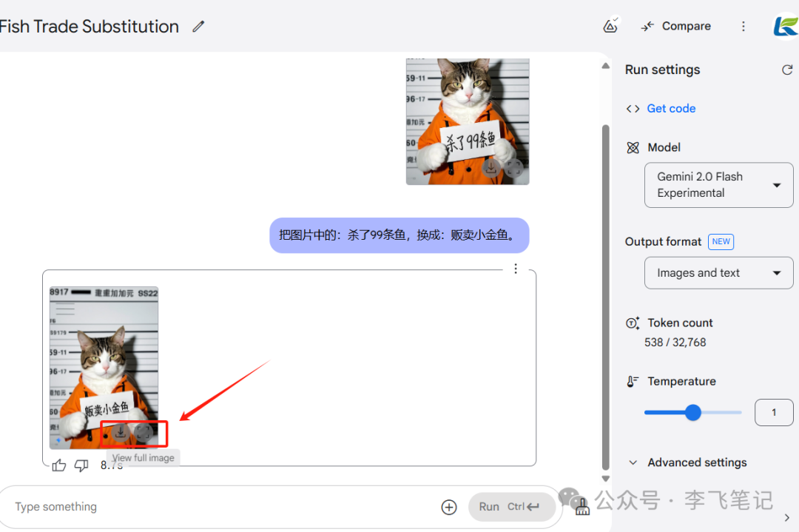Open the header more options menu
Image resolution: width=799 pixels, height=532 pixels.
744,26
